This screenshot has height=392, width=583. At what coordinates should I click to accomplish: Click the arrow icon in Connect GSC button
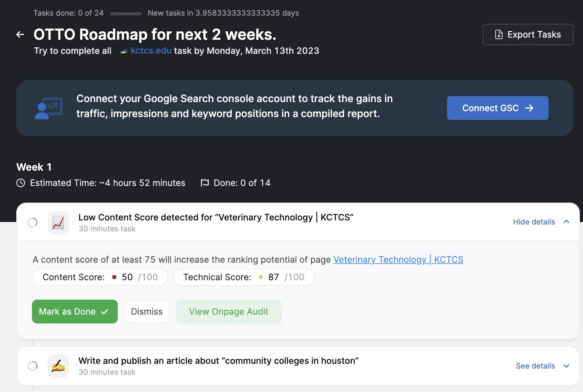click(529, 108)
